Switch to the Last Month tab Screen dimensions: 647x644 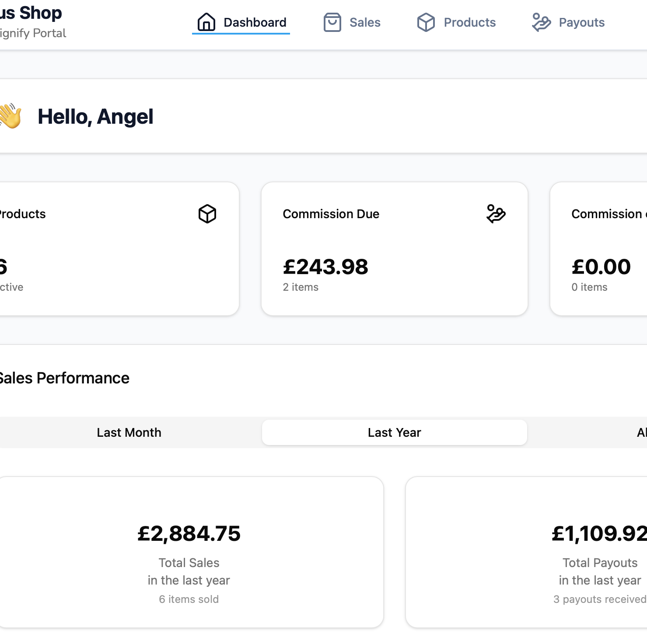129,432
